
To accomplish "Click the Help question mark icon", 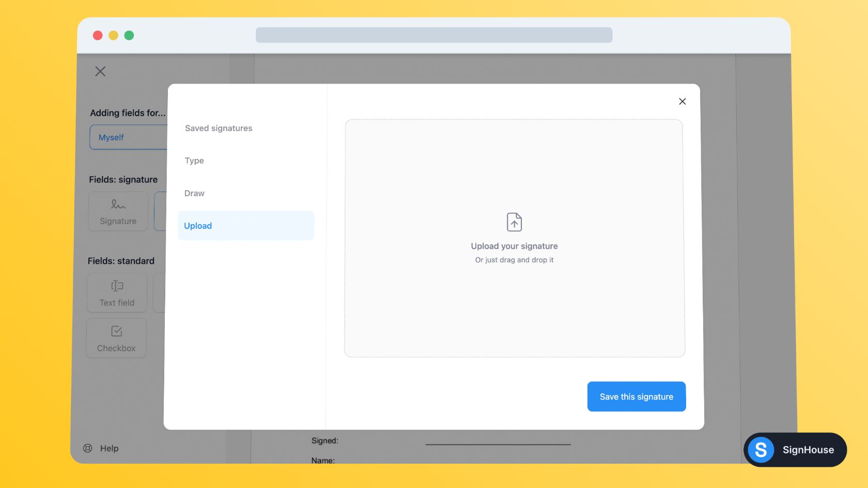I will [x=88, y=448].
